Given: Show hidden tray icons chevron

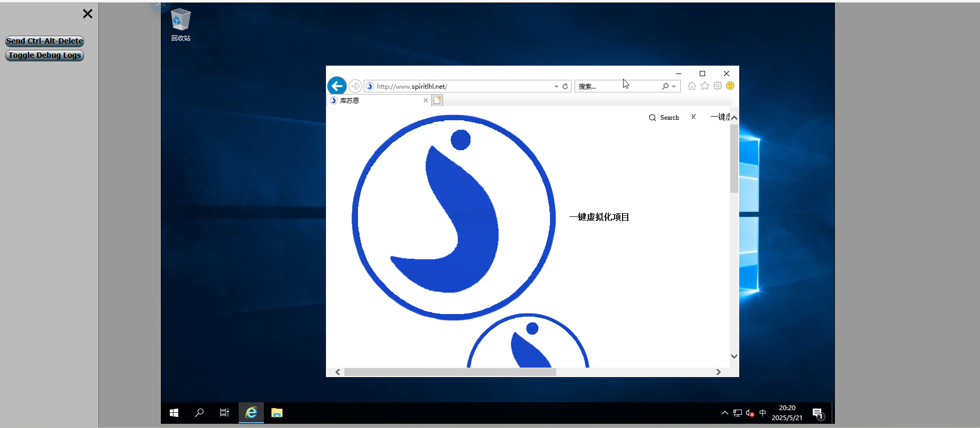Looking at the screenshot, I should 725,413.
